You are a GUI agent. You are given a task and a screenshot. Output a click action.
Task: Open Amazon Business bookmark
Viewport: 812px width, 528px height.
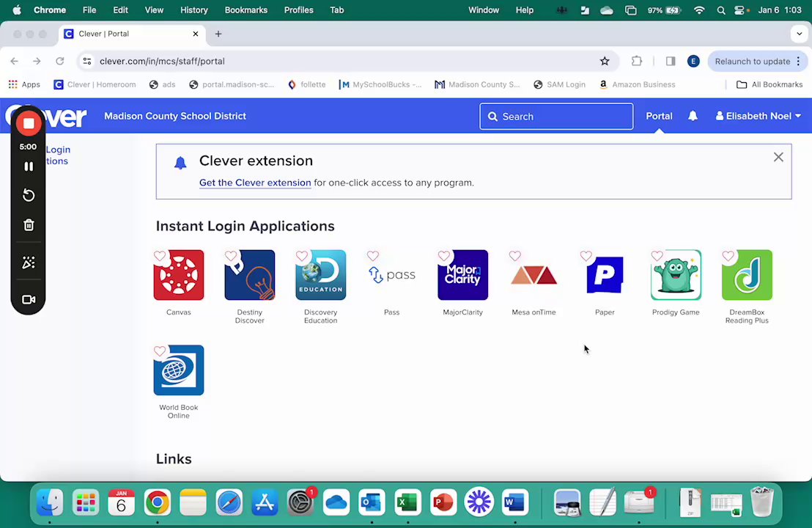pos(637,84)
